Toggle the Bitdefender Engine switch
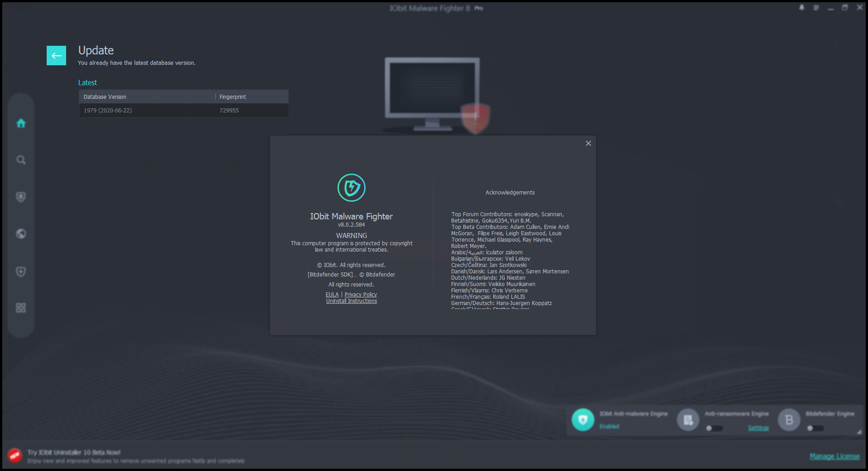This screenshot has height=471, width=868. pos(815,428)
